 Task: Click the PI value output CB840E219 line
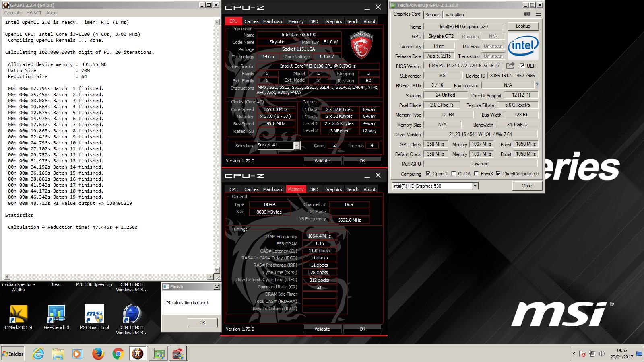tap(70, 203)
